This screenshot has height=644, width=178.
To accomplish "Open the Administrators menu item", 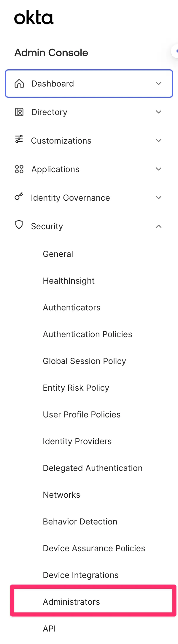I will tap(71, 602).
